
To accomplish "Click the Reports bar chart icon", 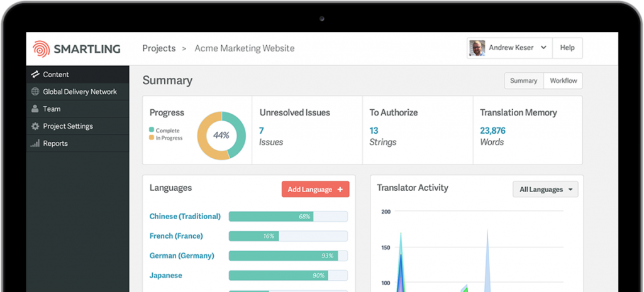I will point(35,144).
